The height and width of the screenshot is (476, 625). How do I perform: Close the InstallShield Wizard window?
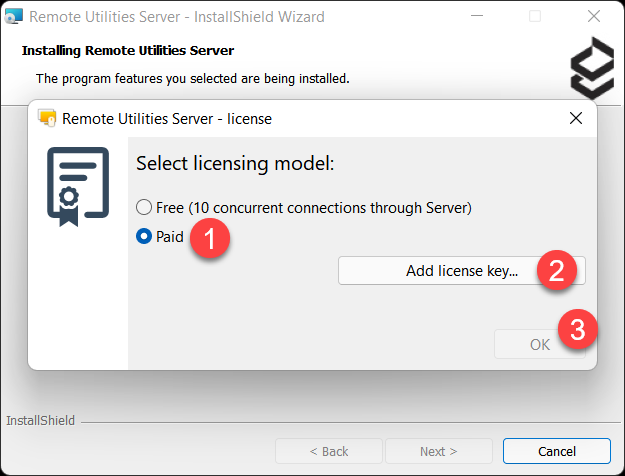(x=597, y=17)
